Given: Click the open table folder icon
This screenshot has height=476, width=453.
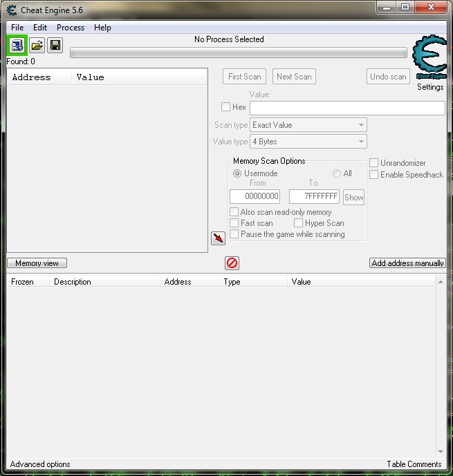Looking at the screenshot, I should click(x=37, y=46).
